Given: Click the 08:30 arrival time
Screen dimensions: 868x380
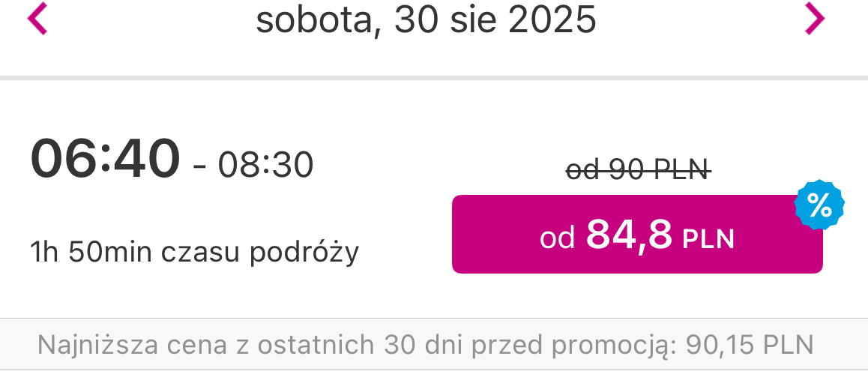Looking at the screenshot, I should click(265, 165).
